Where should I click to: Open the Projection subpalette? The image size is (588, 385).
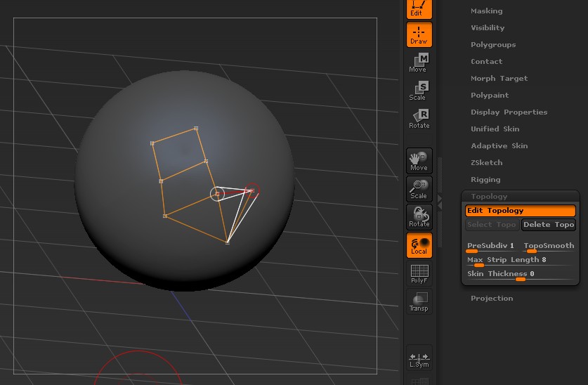492,299
